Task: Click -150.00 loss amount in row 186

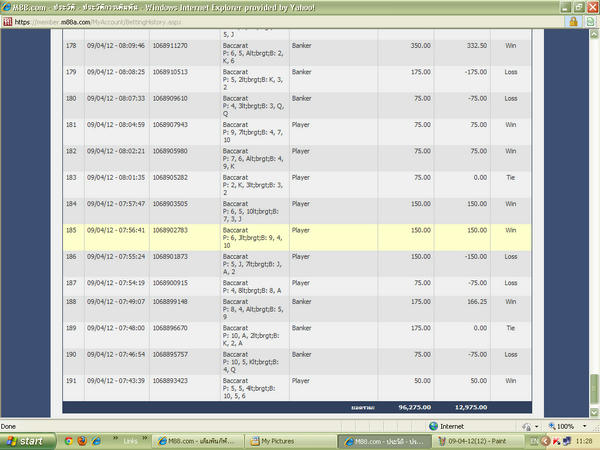Action: click(476, 257)
